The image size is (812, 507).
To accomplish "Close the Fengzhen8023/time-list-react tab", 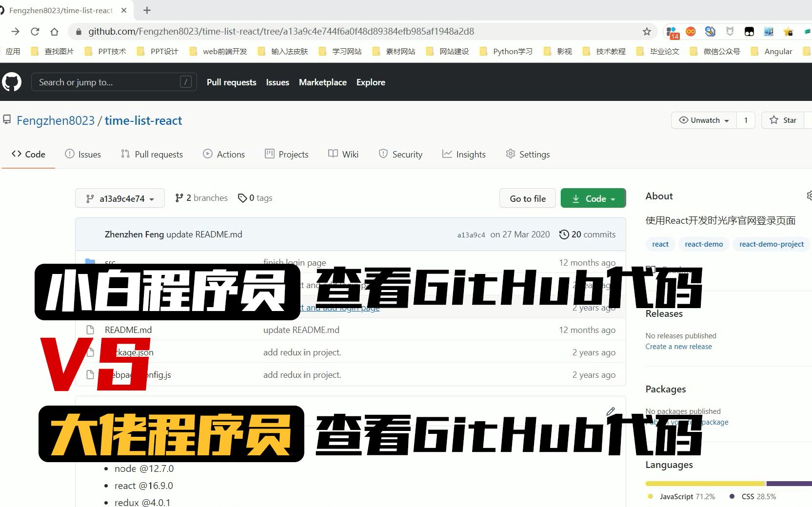I will pyautogui.click(x=124, y=10).
